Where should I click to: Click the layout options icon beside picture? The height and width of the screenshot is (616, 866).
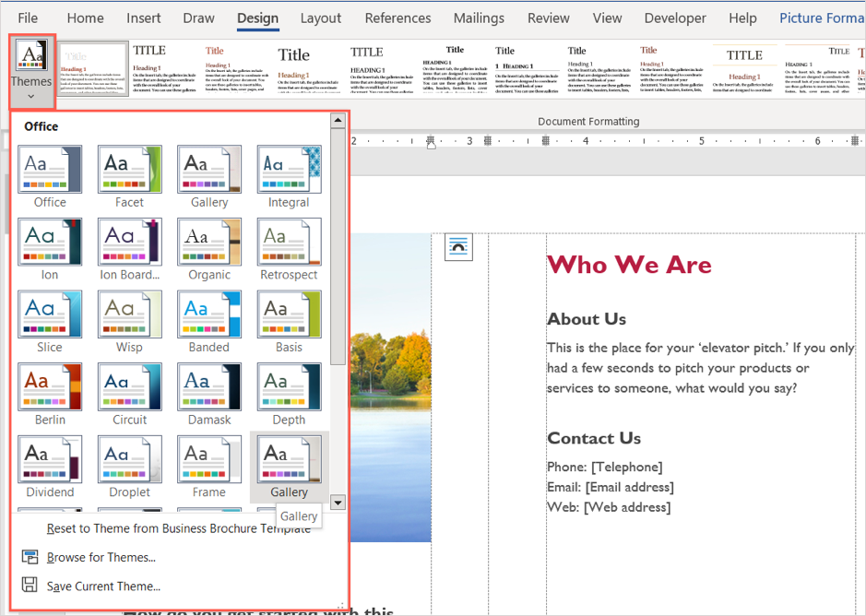(x=458, y=247)
